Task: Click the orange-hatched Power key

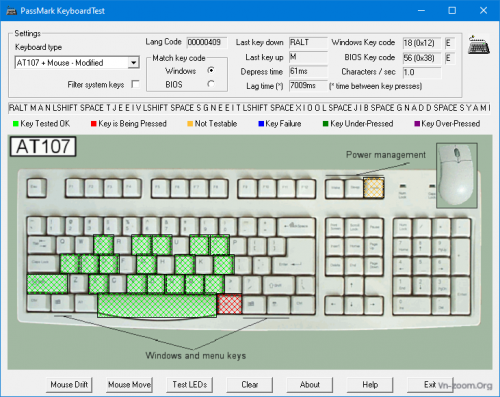Action: 374,188
